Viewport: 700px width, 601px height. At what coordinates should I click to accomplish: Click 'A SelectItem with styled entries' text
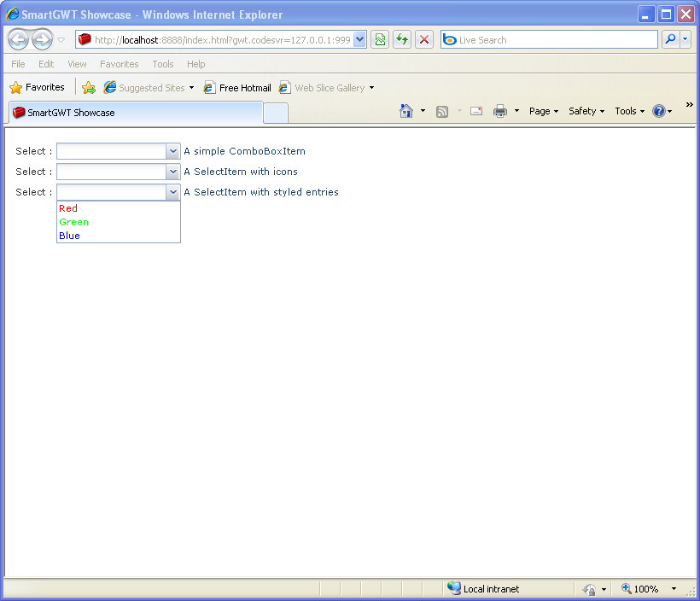[x=261, y=192]
